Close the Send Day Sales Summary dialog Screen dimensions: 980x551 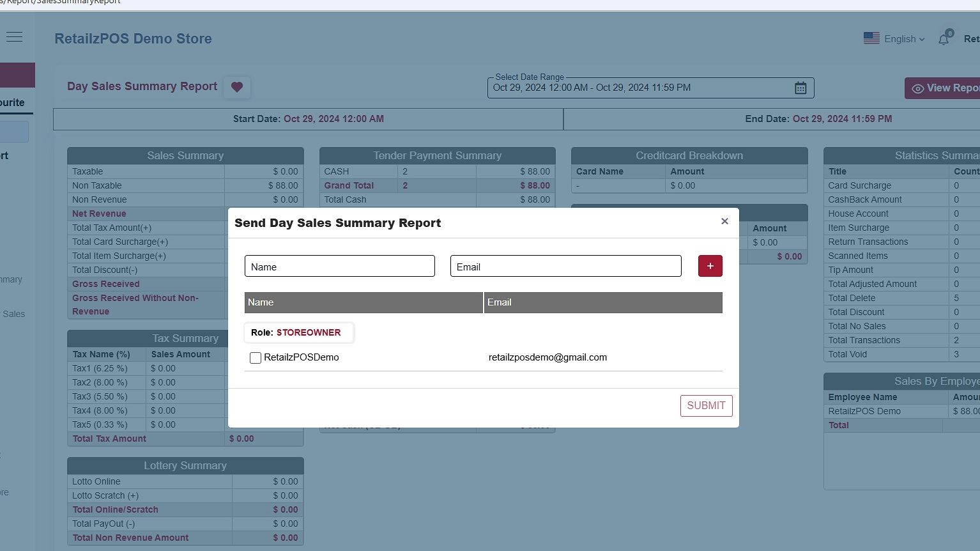coord(724,221)
